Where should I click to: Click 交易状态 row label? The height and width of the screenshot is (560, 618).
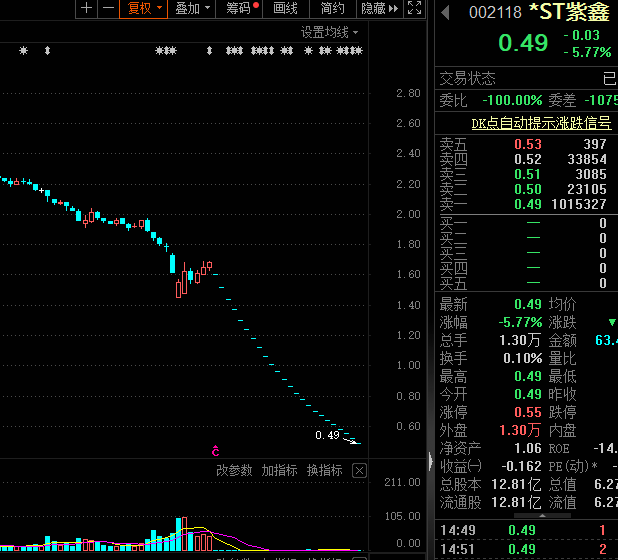tap(467, 78)
